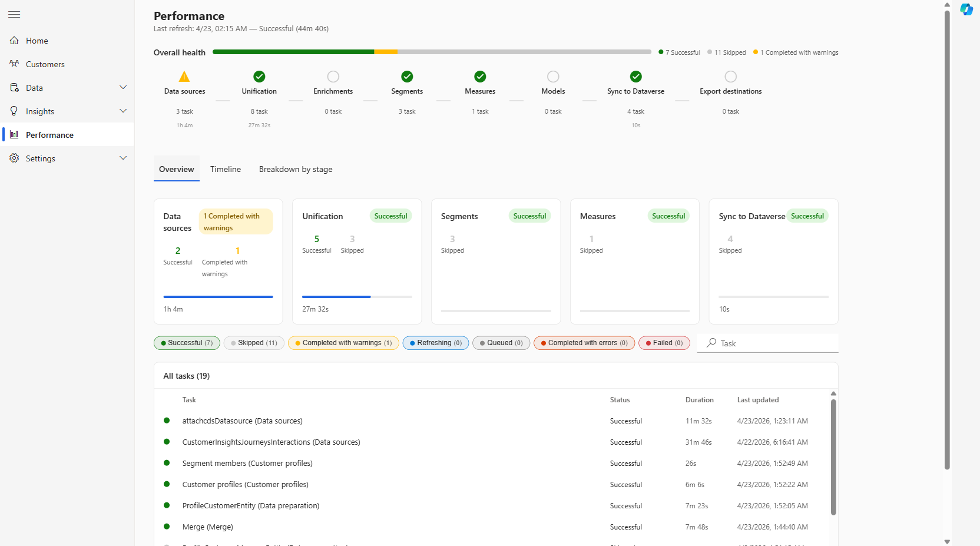Select the ProfileCustomerEntity (Data preparation) row
The width and height of the screenshot is (980, 546).
click(492, 506)
